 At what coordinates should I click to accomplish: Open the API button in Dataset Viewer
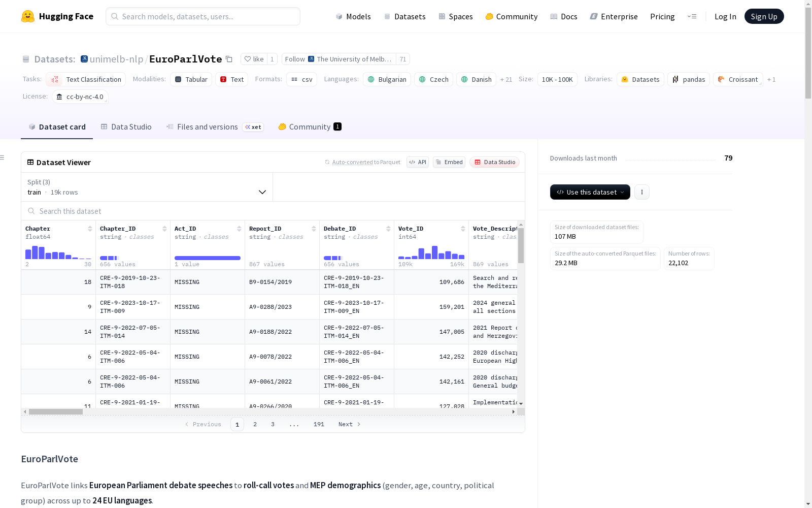pos(418,162)
